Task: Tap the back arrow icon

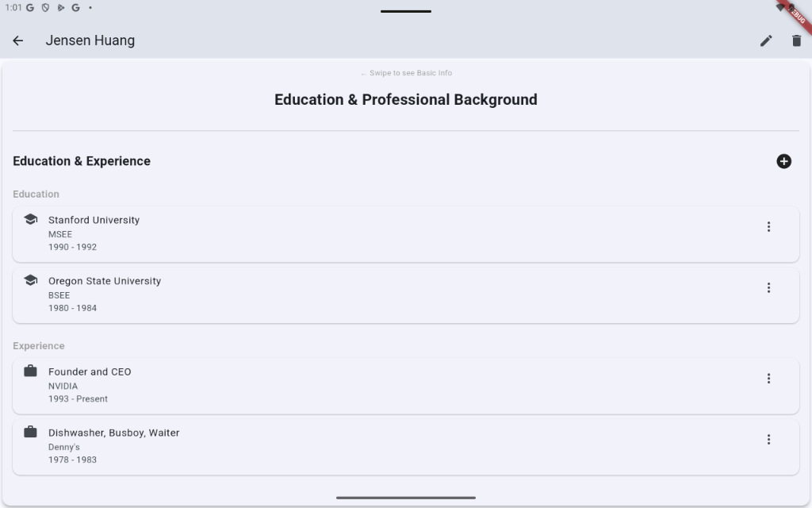Action: coord(17,40)
